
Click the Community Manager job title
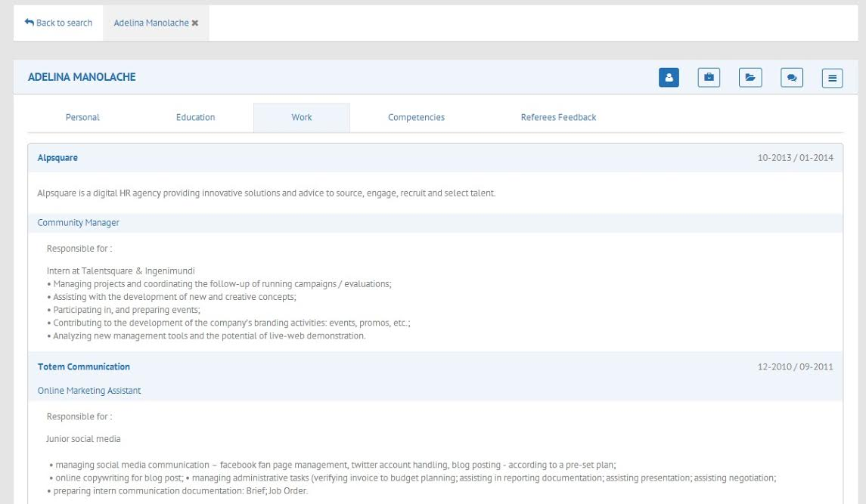click(x=78, y=222)
